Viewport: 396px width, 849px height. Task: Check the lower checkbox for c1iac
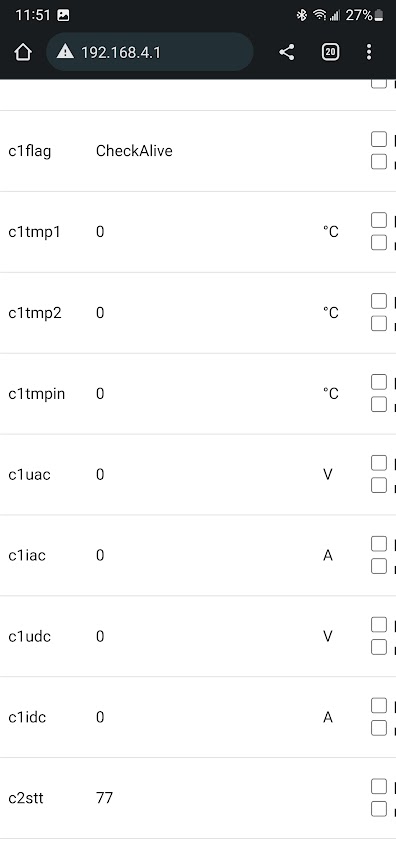[x=379, y=566]
